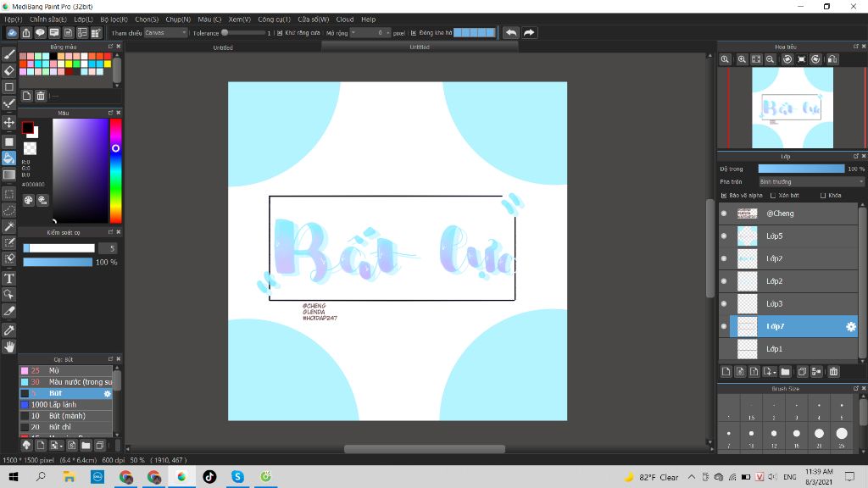Click the navigator canvas thumbnail
868x488 pixels.
tap(793, 108)
